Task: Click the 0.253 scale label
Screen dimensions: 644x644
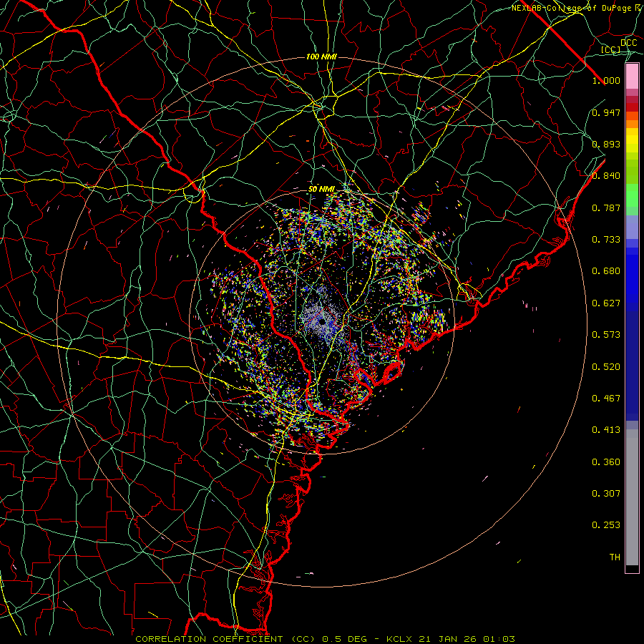Action: 606,525
